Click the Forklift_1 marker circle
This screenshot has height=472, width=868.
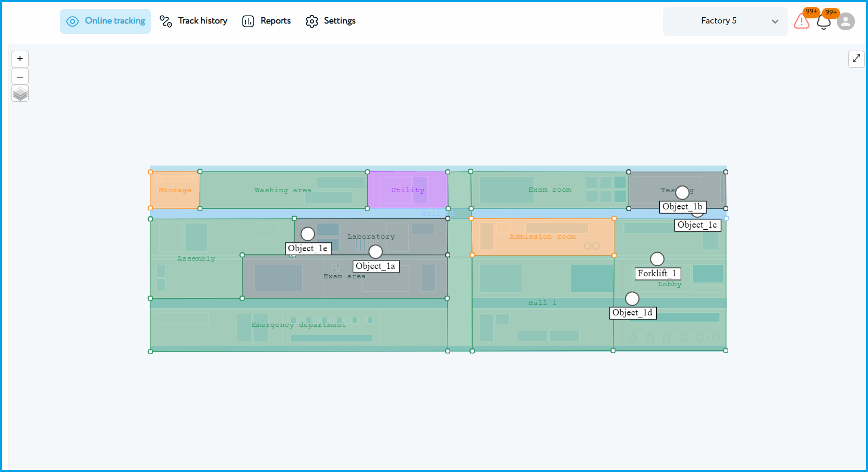point(657,259)
